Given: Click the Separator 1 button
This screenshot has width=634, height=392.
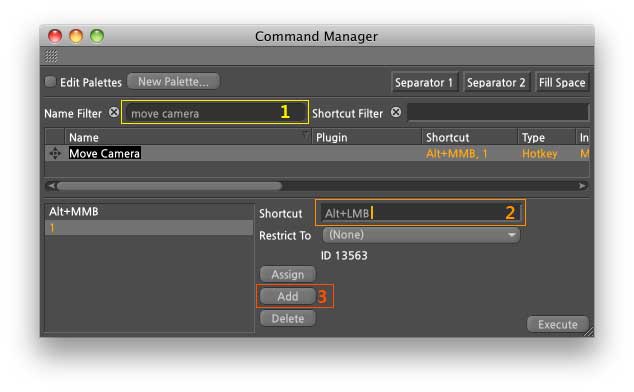Looking at the screenshot, I should point(424,83).
